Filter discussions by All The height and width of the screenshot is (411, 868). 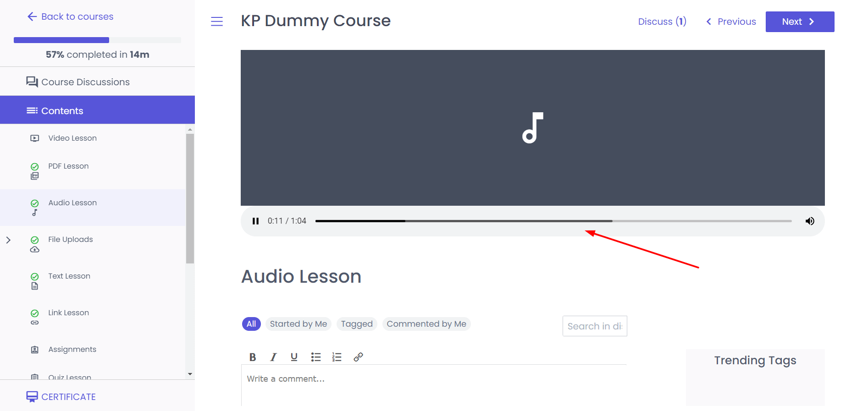(x=251, y=324)
